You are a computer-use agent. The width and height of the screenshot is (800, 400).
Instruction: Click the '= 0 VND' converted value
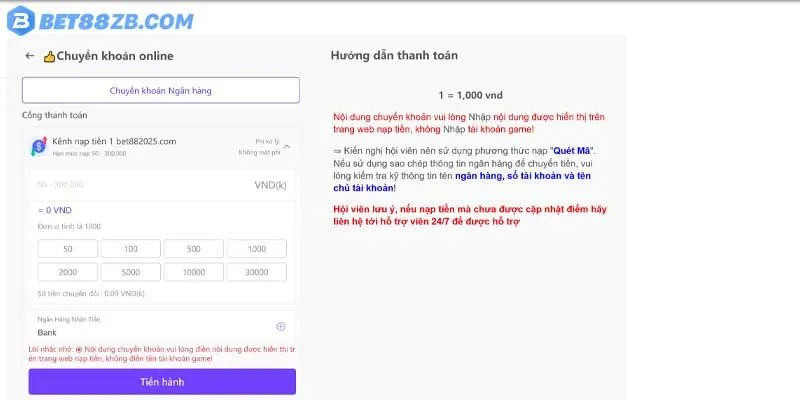pos(55,210)
